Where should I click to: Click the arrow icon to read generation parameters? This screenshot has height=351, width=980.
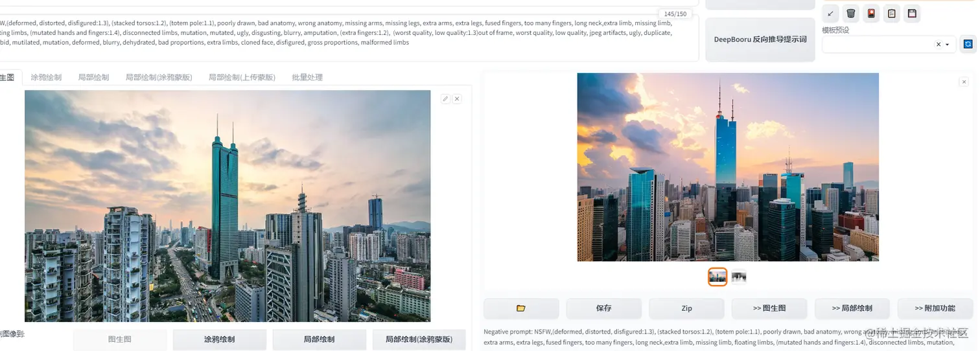[830, 13]
